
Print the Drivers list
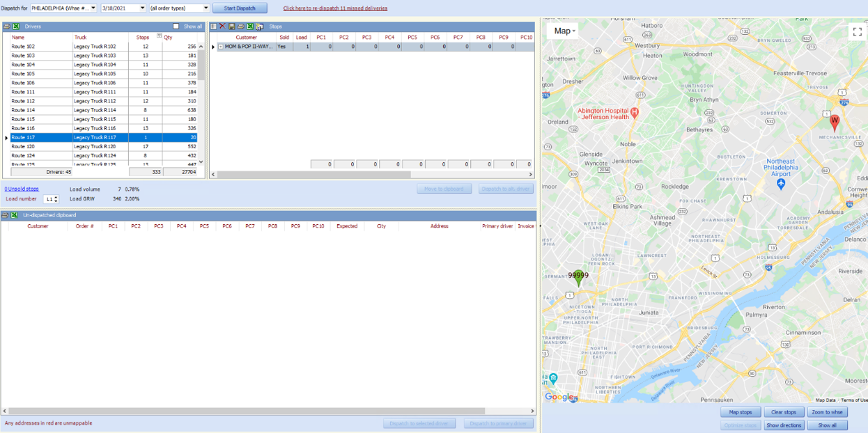(x=7, y=26)
